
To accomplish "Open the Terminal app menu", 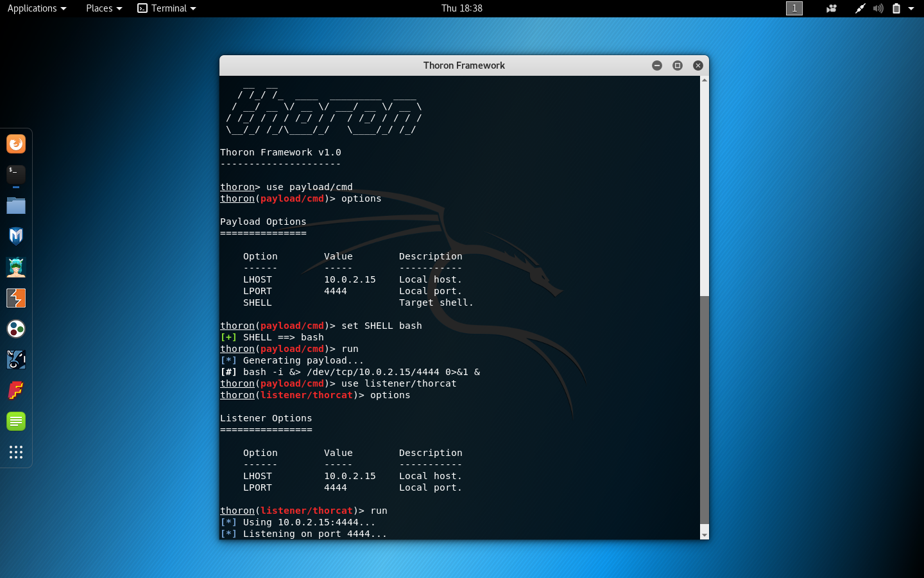I will [x=167, y=8].
